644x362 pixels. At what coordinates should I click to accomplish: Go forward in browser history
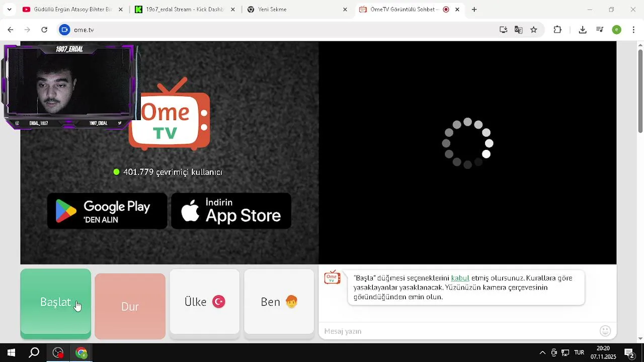[x=27, y=30]
